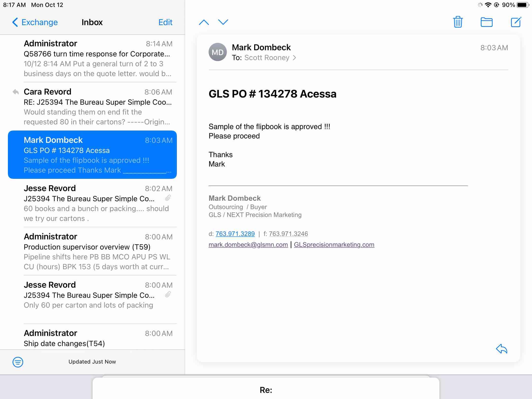Screen dimensions: 532x399
Task: Go back to Exchange mailboxes
Action: pyautogui.click(x=35, y=22)
